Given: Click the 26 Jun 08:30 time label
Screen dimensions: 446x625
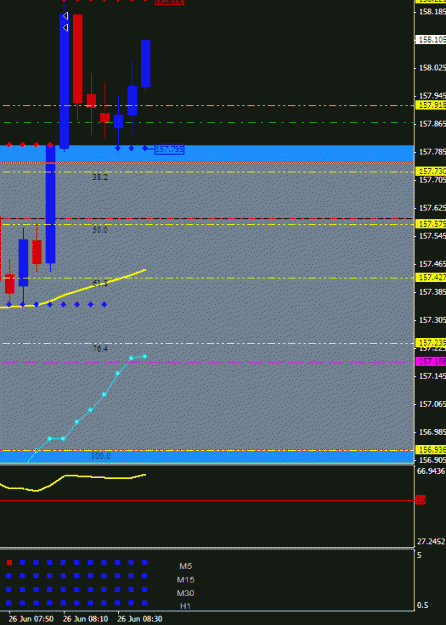Looking at the screenshot, I should [139, 619].
